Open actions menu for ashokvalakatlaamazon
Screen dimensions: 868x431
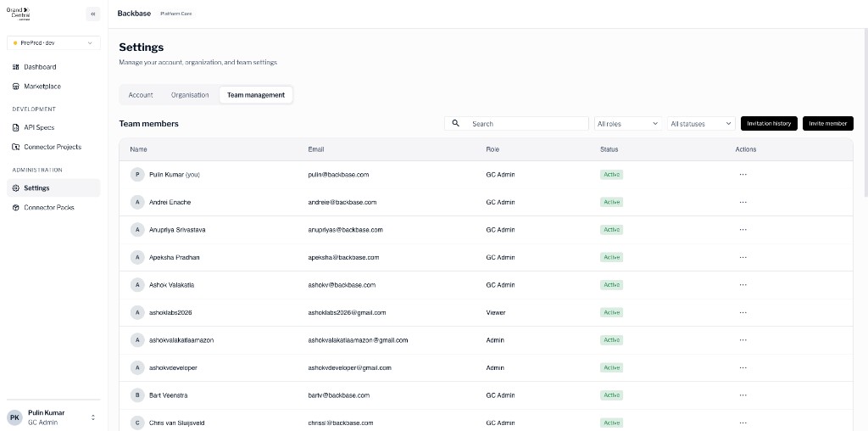[x=743, y=340]
